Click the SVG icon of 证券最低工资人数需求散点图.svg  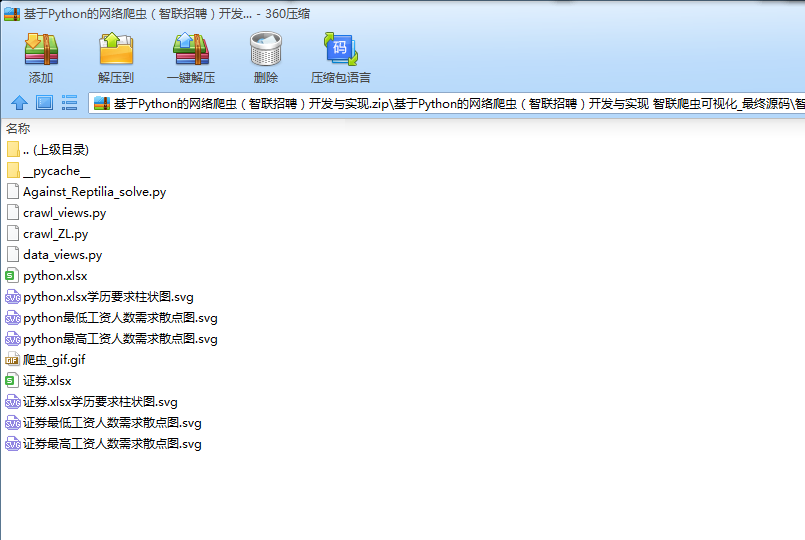coord(12,423)
